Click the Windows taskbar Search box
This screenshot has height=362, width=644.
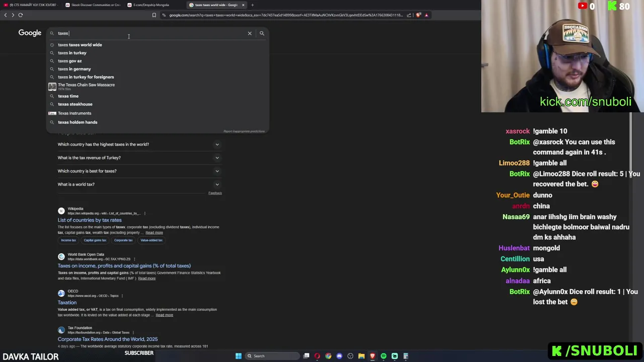tap(272, 356)
